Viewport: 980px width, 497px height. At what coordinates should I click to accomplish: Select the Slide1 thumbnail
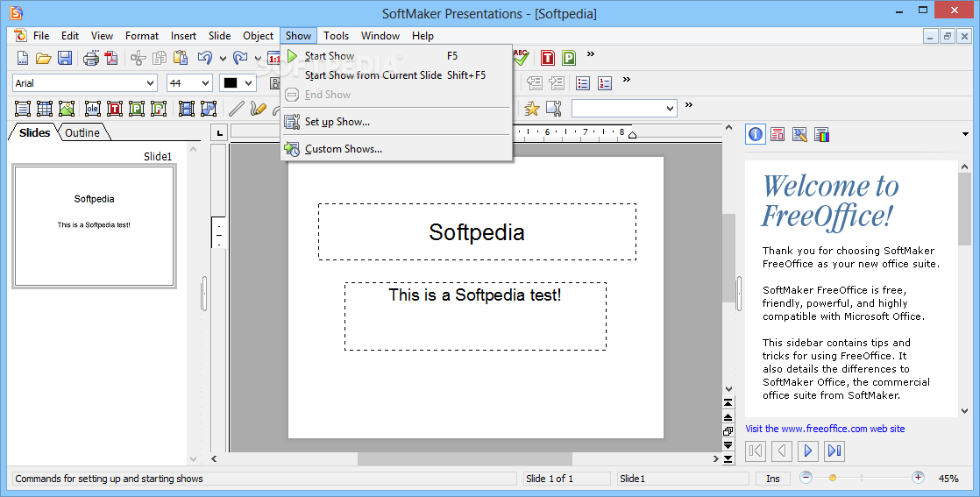tap(95, 226)
